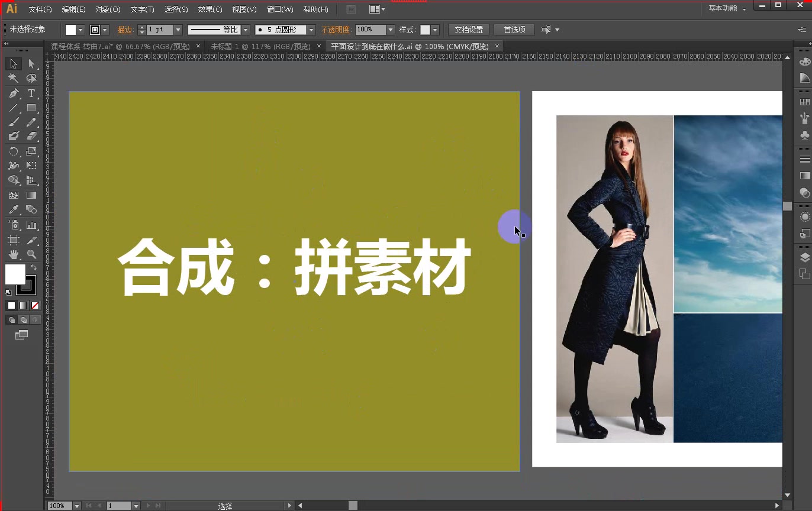This screenshot has width=812, height=511.
Task: Open the opacity dropdown in control bar
Action: (x=391, y=29)
